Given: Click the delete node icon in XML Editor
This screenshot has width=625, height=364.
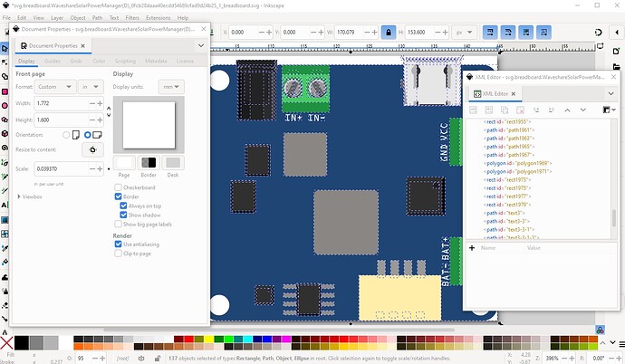Looking at the screenshot, I should (x=520, y=110).
